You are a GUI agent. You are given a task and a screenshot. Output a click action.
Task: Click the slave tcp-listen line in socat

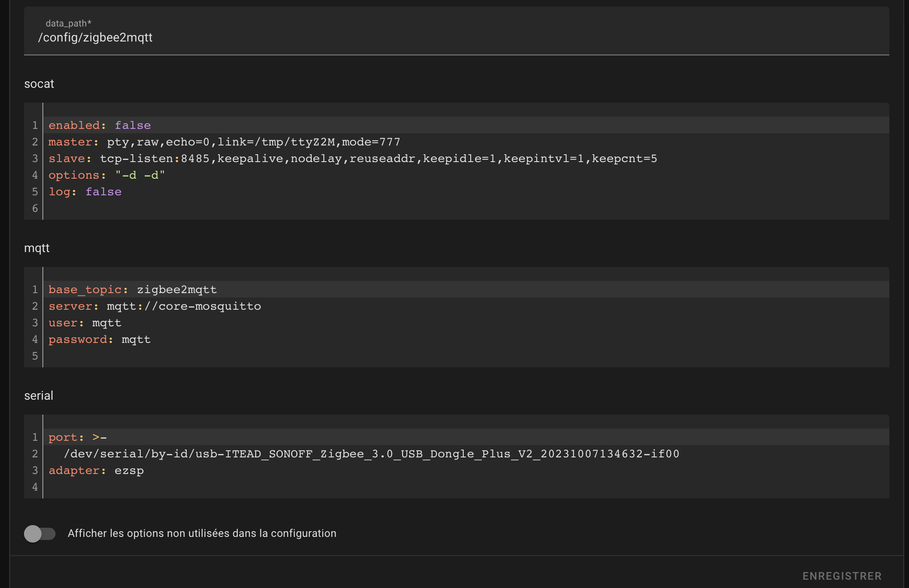[x=352, y=159]
